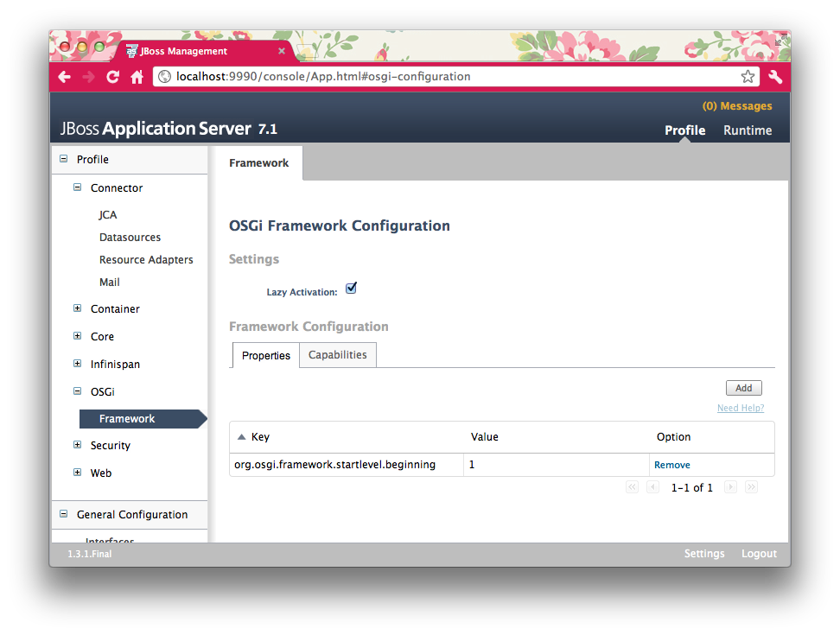Open the browser home page icon
Image resolution: width=840 pixels, height=635 pixels.
pos(137,77)
